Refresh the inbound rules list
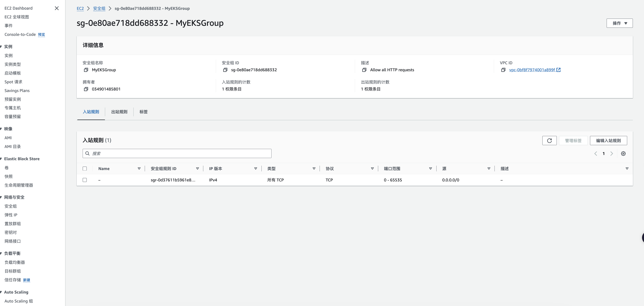Screen dimensions: 644x306 [x=549, y=141]
